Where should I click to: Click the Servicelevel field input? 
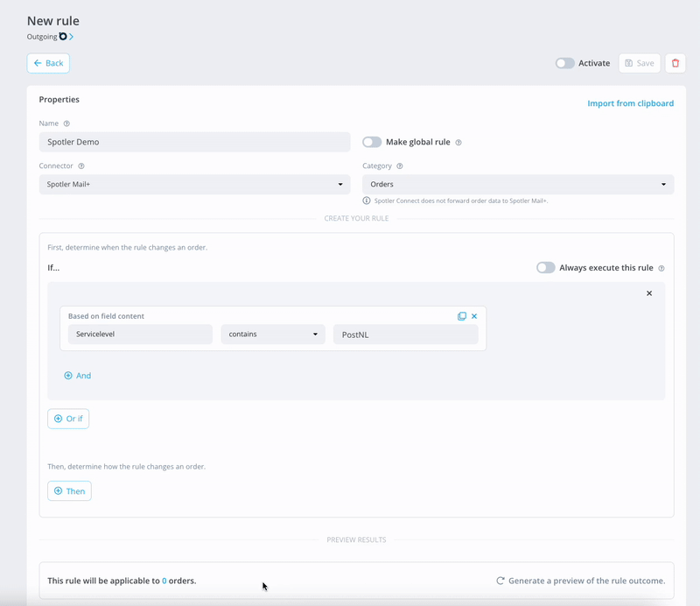point(140,335)
